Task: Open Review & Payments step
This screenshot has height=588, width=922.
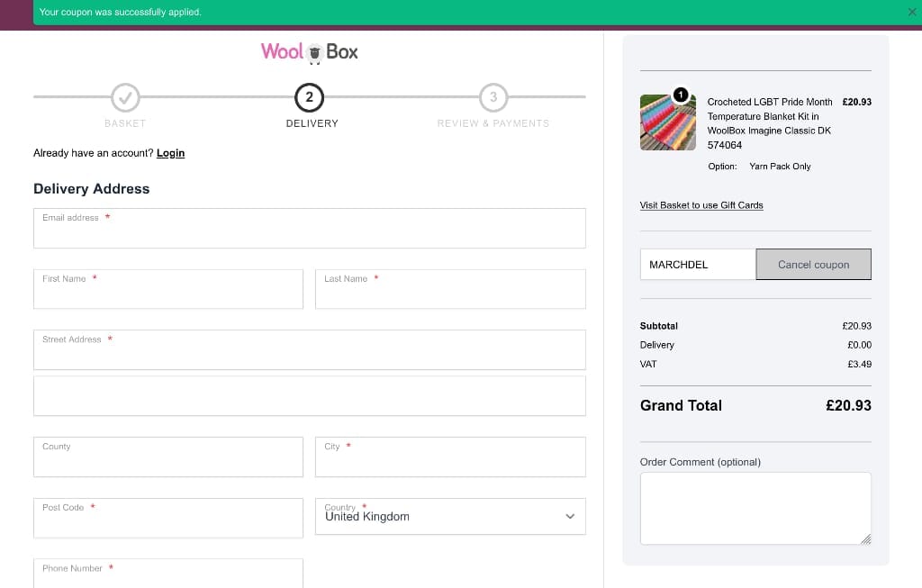Action: tap(493, 97)
